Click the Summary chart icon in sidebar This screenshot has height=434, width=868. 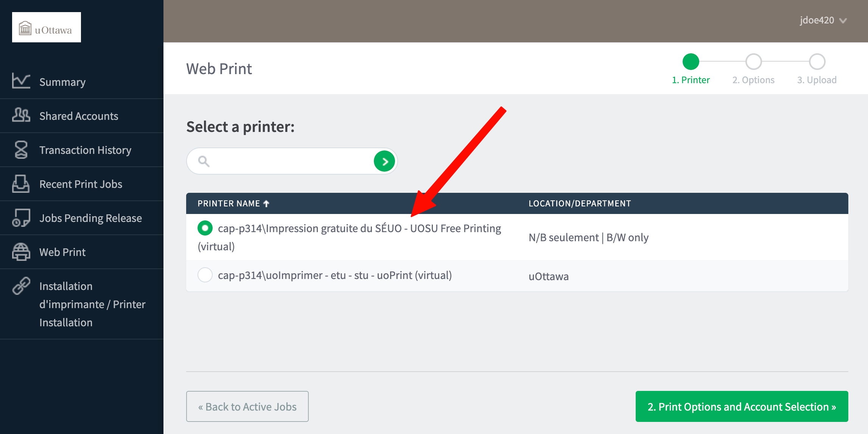pos(21,81)
